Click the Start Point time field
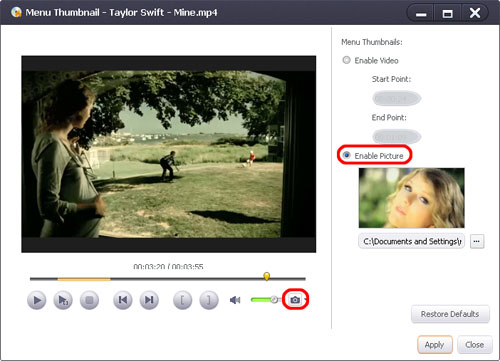This screenshot has height=361, width=500. click(396, 98)
